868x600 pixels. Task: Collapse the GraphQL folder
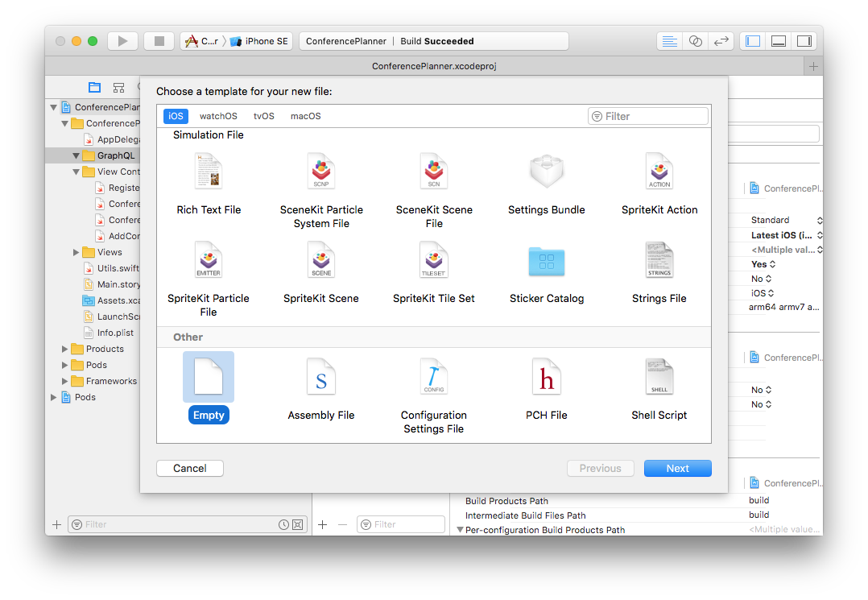point(76,155)
